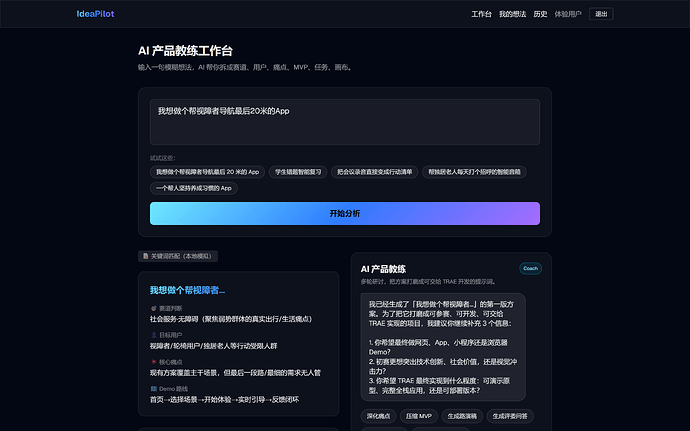Image resolution: width=690 pixels, height=431 pixels.
Task: Click the coach chat message bubble
Action: (x=443, y=347)
